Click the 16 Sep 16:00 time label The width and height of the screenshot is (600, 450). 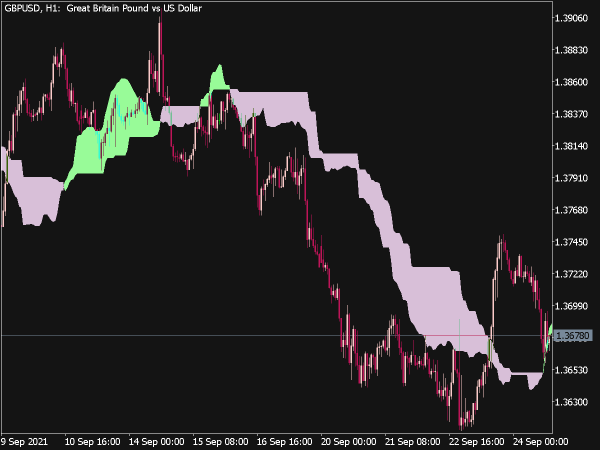[x=284, y=442]
